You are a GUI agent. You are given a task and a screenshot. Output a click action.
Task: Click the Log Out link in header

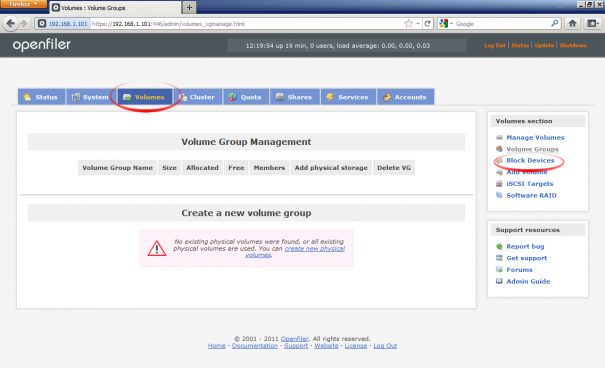(495, 46)
